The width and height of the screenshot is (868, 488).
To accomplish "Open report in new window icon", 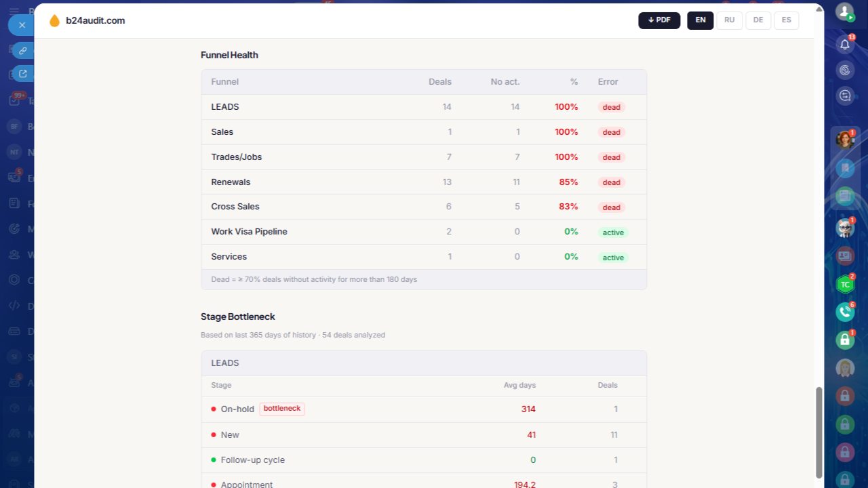I will click(x=23, y=74).
